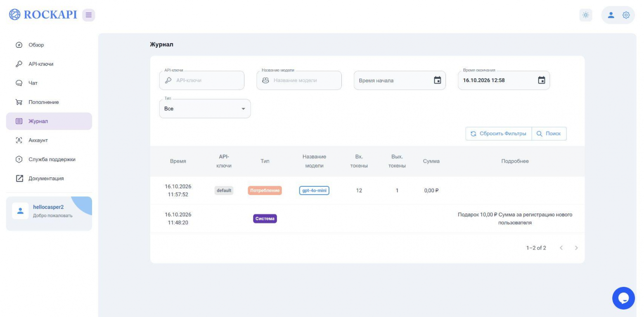Click timestamp 16.10.2026 11:57:52
The image size is (644, 317).
[178, 190]
